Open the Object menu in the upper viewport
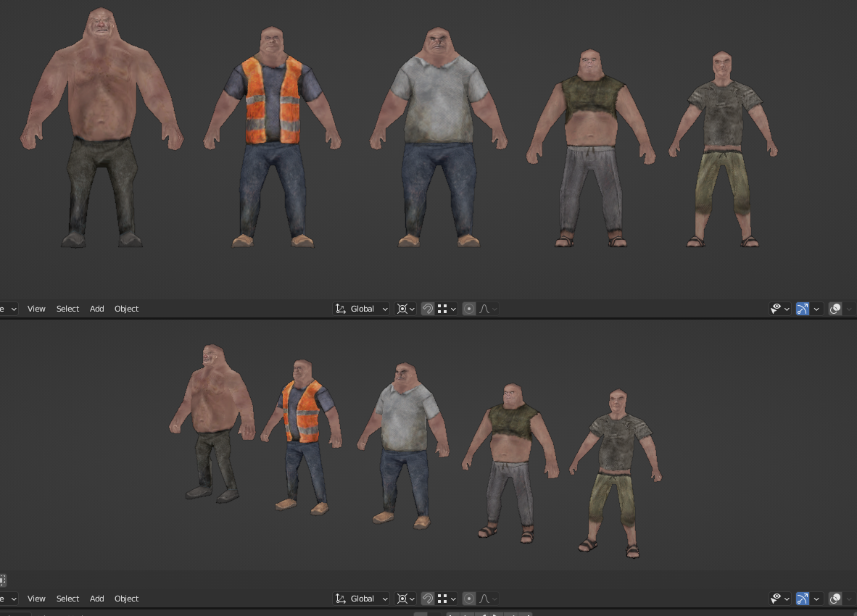 [x=126, y=309]
